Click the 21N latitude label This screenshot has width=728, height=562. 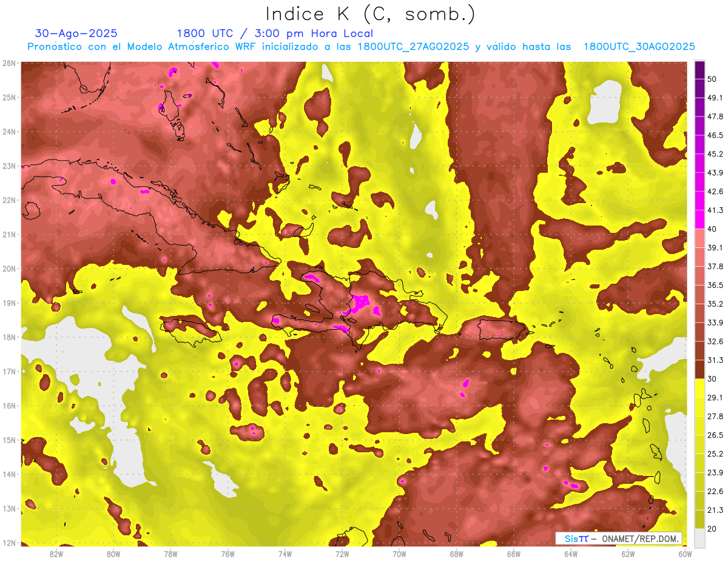[9, 235]
